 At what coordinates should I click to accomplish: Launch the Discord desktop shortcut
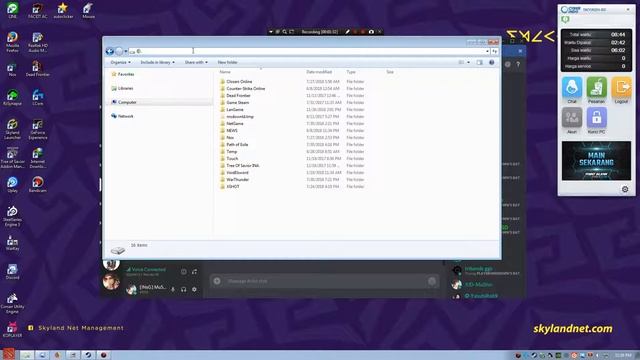click(x=12, y=272)
